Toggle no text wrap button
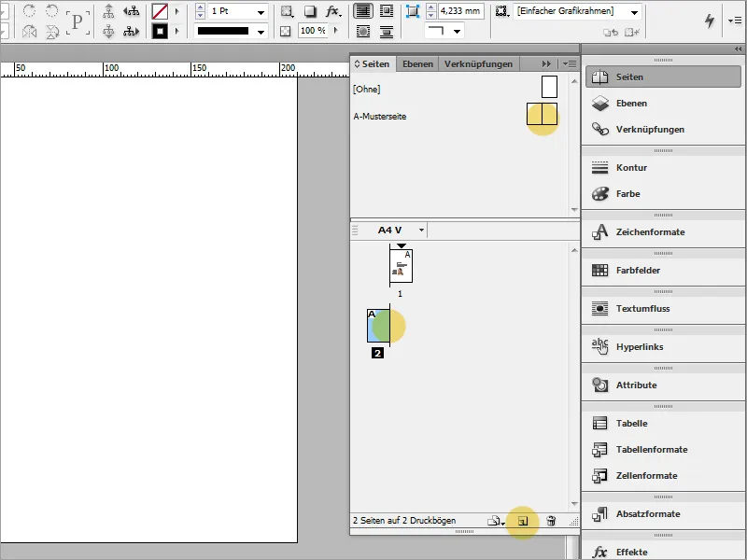This screenshot has width=747, height=560. pos(363,11)
